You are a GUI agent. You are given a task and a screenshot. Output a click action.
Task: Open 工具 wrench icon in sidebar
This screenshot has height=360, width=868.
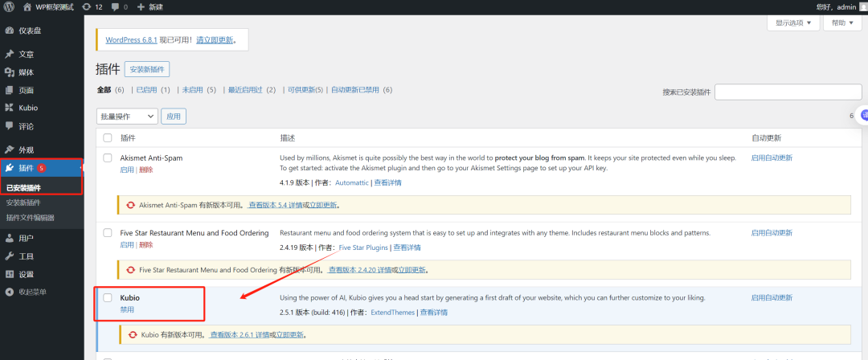click(10, 256)
